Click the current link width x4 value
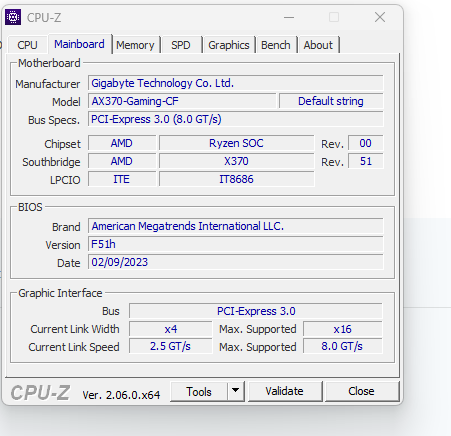The width and height of the screenshot is (451, 436). tap(171, 329)
